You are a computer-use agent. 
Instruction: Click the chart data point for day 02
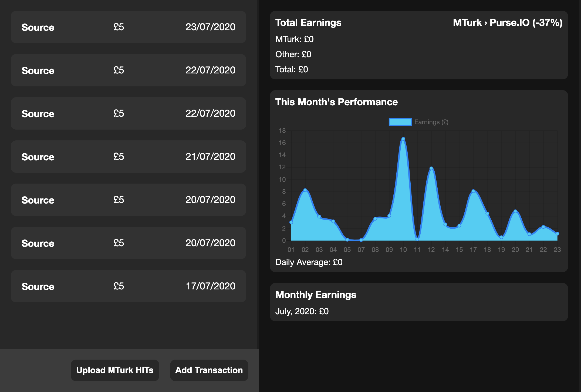pos(305,190)
